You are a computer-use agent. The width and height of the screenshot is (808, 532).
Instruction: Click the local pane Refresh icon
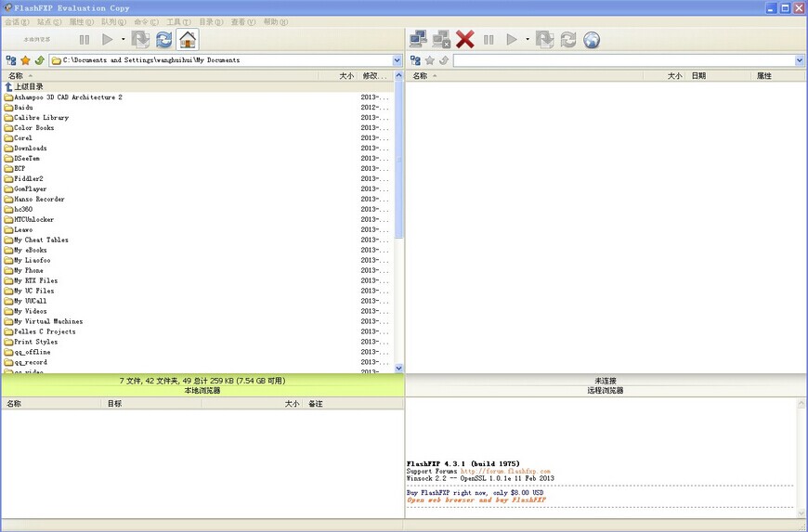[164, 40]
